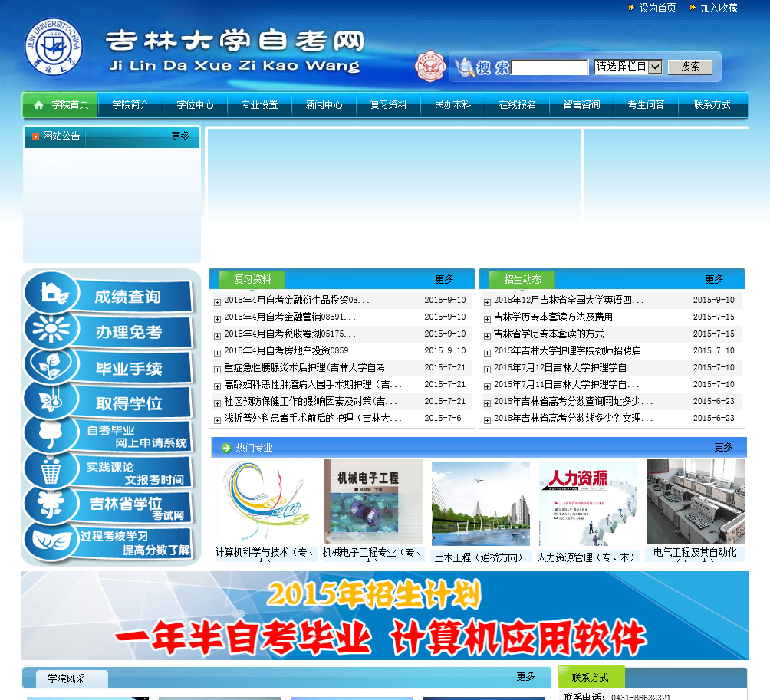Open article 2015年12月吉林省全国大学英语四
This screenshot has height=700, width=770.
[568, 300]
